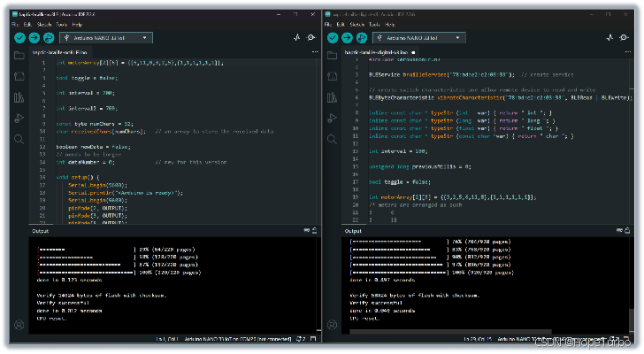The height and width of the screenshot is (354, 644).
Task: Open Sketchbook folder panel in left window
Action: coord(19,56)
